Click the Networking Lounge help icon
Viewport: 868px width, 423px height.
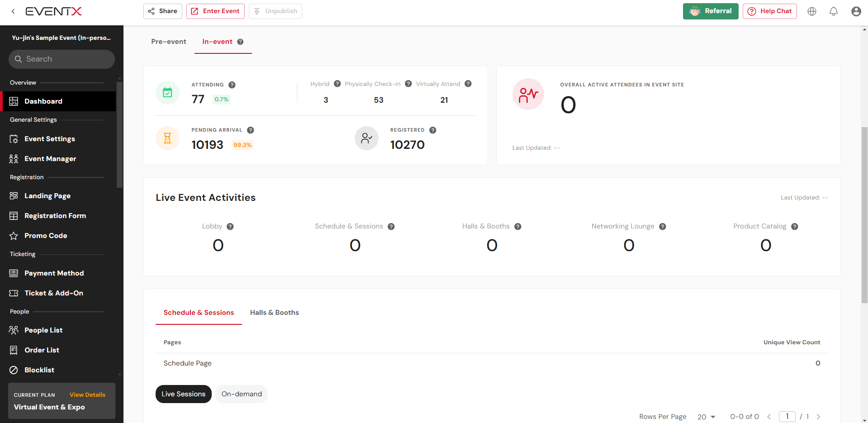(662, 227)
